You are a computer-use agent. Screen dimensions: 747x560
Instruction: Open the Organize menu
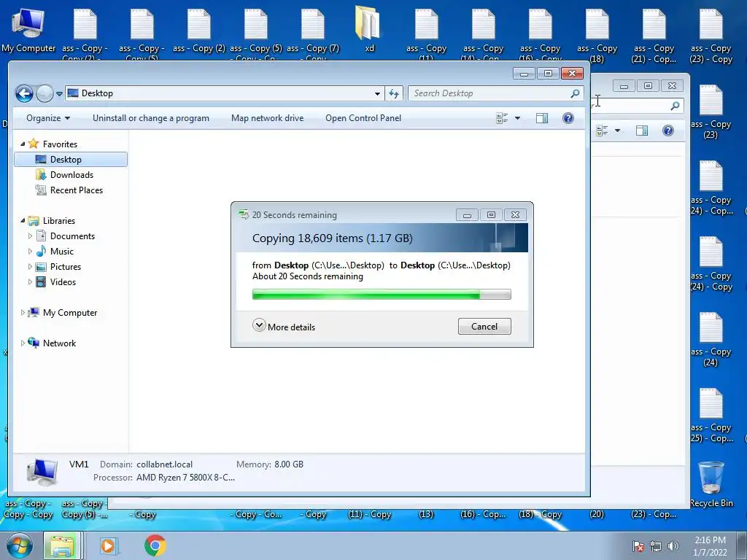[x=48, y=118]
